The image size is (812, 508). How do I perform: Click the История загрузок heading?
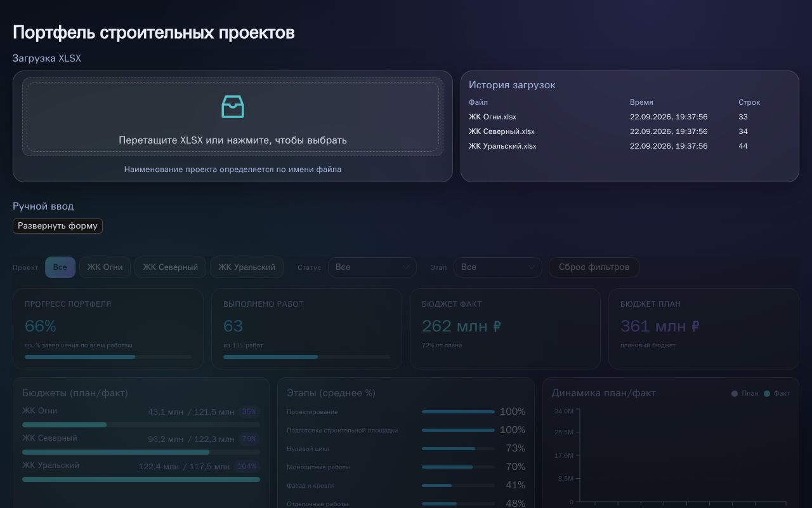(512, 85)
